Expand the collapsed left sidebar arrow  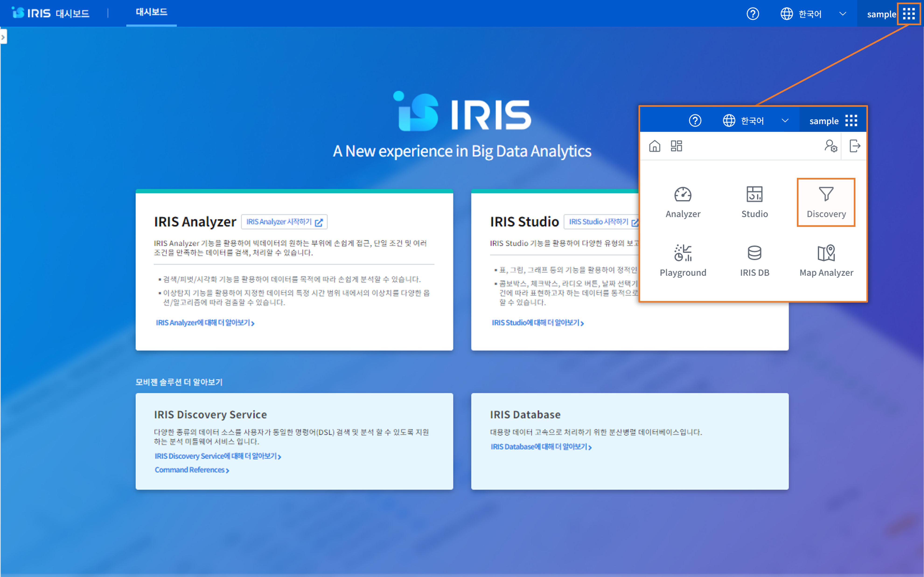pyautogui.click(x=3, y=37)
